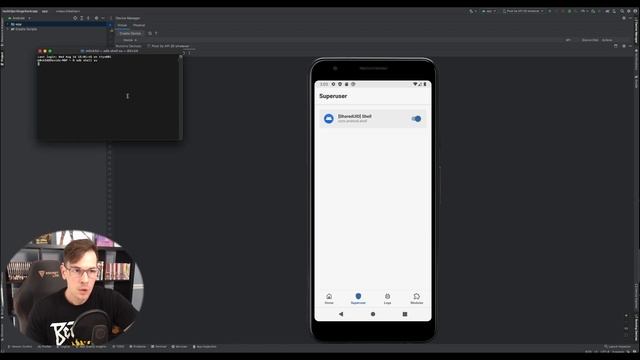This screenshot has height=360, width=640.
Task: Open the Version Control tool window
Action: [x=20, y=347]
